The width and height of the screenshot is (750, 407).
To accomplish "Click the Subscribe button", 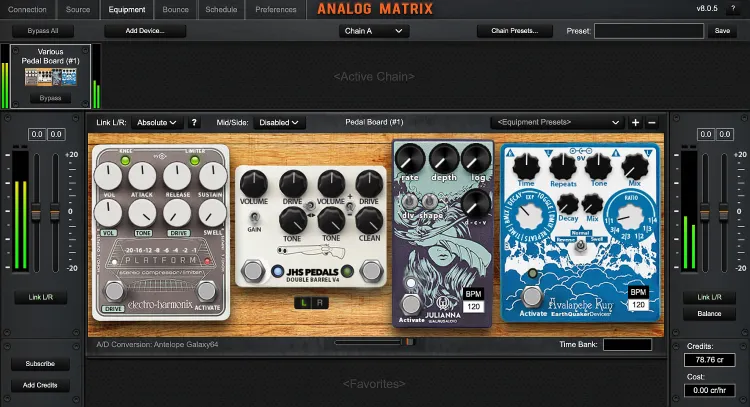I will 40,364.
